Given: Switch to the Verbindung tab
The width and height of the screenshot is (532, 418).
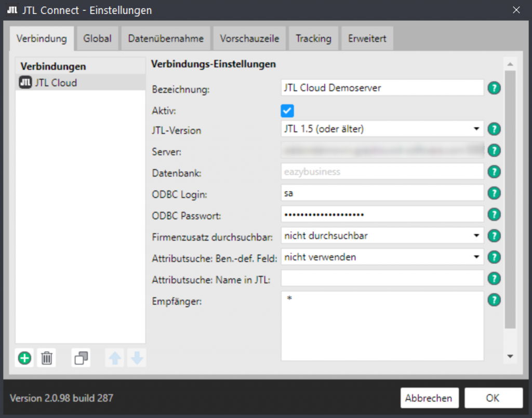Looking at the screenshot, I should pyautogui.click(x=42, y=38).
